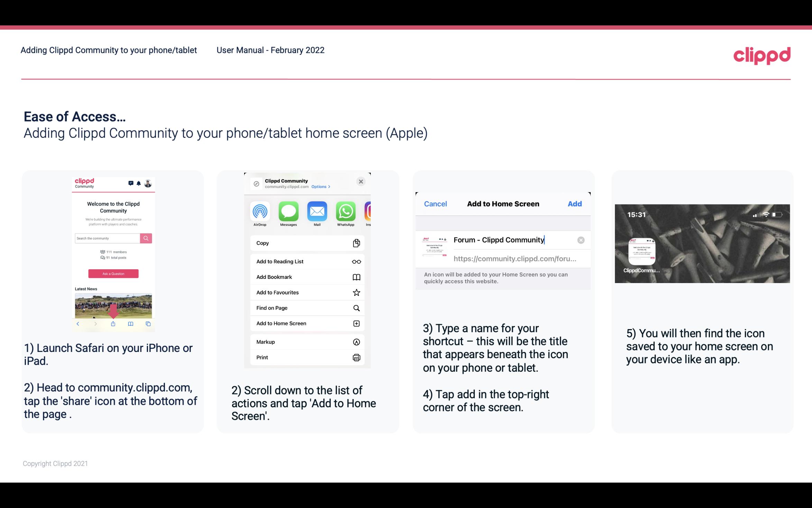Tap Cancel on Add to Home Screen dialog
The image size is (812, 508).
[x=435, y=203]
